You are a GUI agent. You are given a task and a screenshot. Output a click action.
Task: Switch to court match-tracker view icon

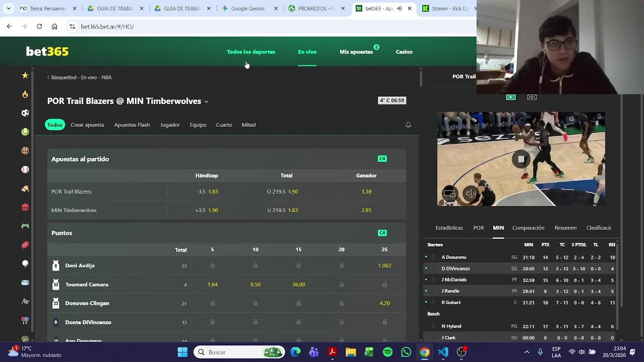(x=532, y=97)
